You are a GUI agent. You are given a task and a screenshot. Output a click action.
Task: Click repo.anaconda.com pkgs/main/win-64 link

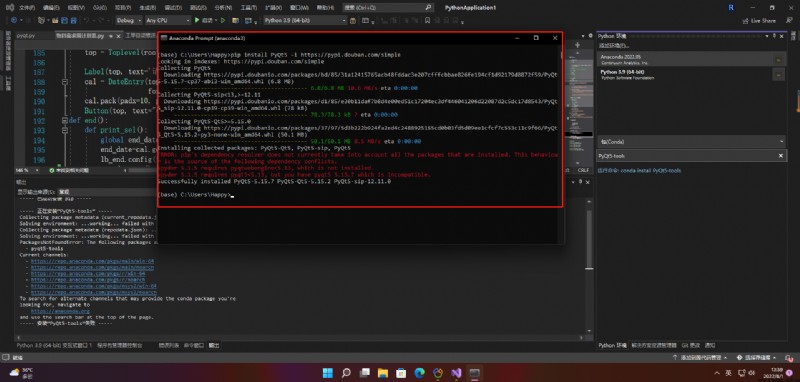pyautogui.click(x=92, y=261)
